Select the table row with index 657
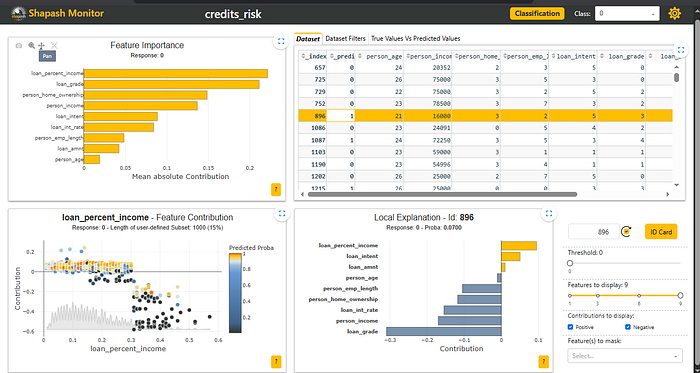 tap(486, 68)
